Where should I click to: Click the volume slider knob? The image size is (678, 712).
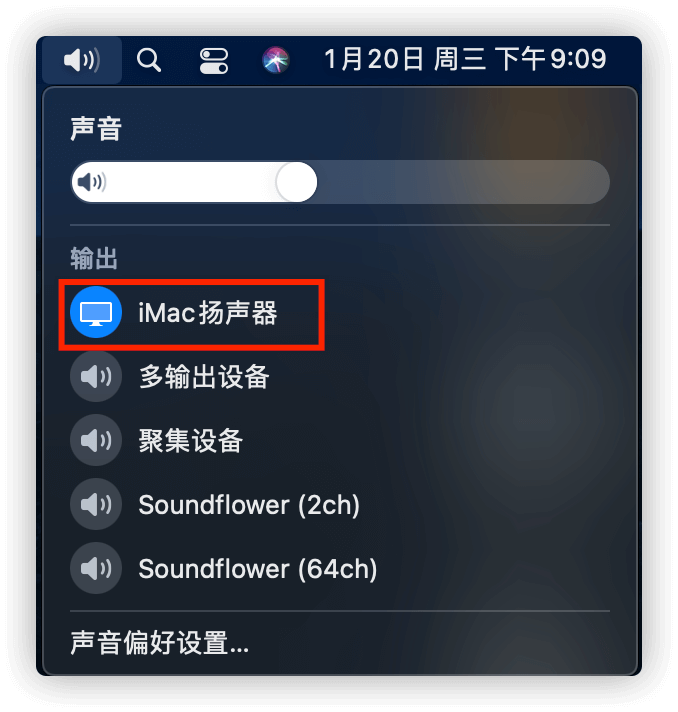tap(297, 182)
